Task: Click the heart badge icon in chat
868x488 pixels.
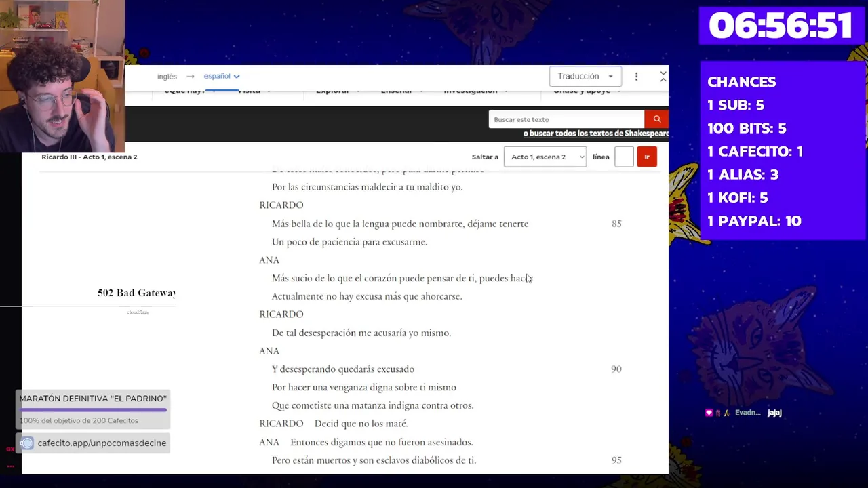Action: [709, 413]
